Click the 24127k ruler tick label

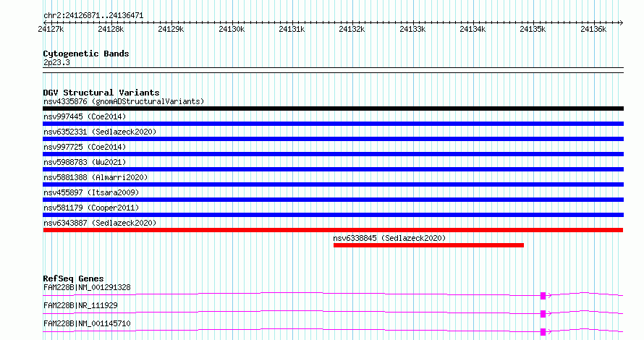(51, 29)
